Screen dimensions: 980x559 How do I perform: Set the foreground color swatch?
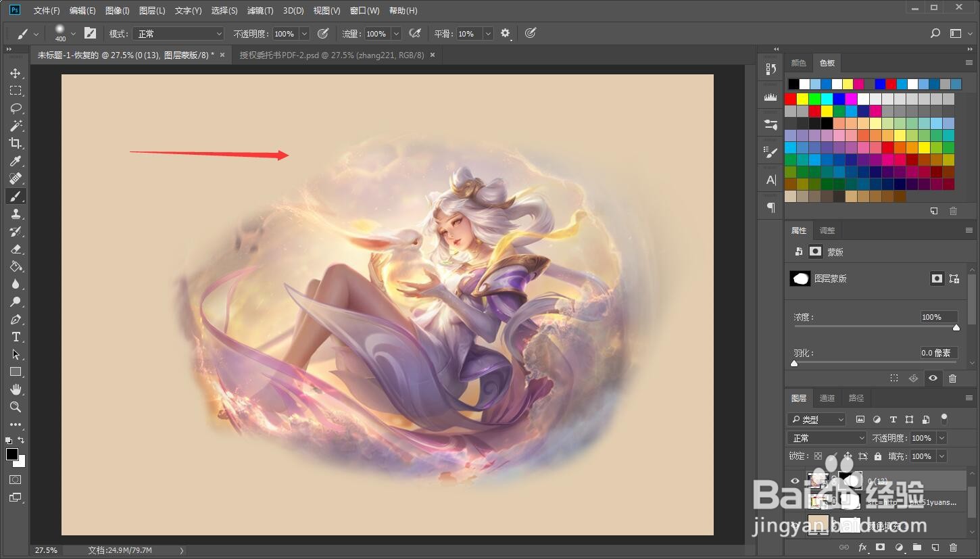12,454
